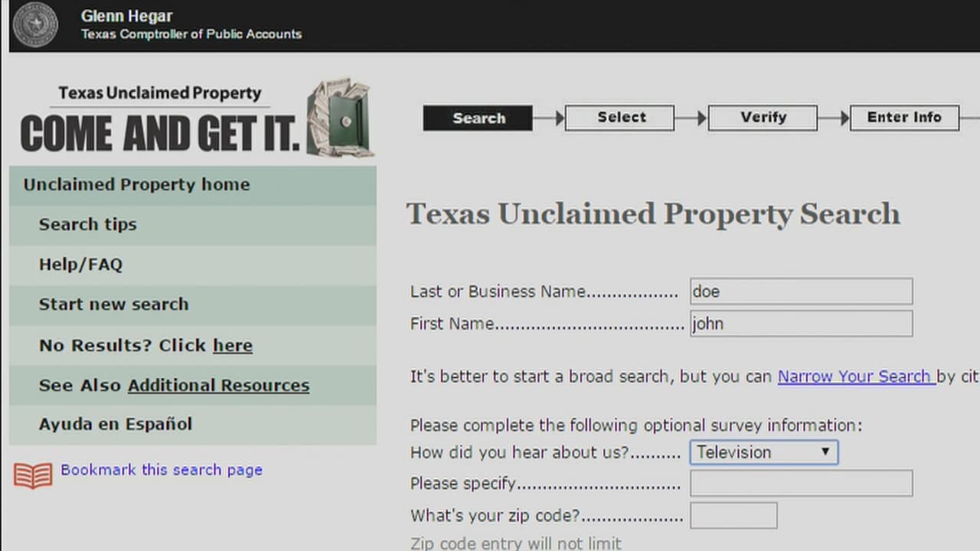Open the 'How did you hear' dropdown
This screenshot has height=551, width=980.
point(763,452)
